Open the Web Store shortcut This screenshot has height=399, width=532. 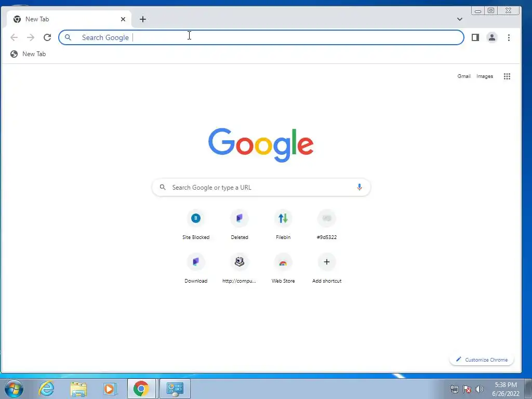click(x=283, y=269)
